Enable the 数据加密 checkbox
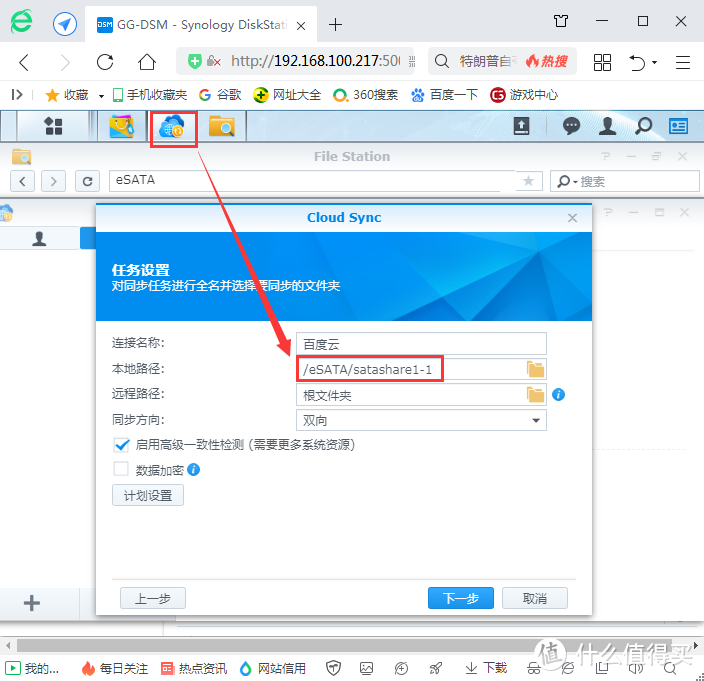 click(x=121, y=469)
